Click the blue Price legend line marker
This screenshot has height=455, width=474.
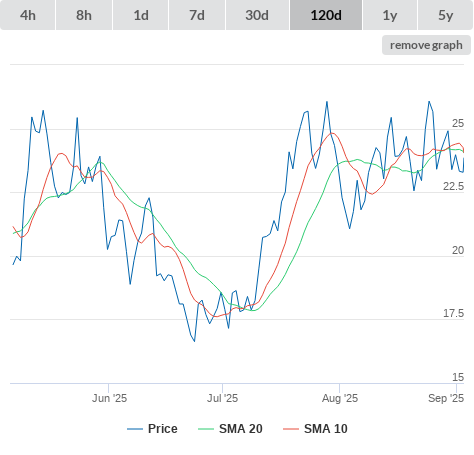[x=135, y=429]
